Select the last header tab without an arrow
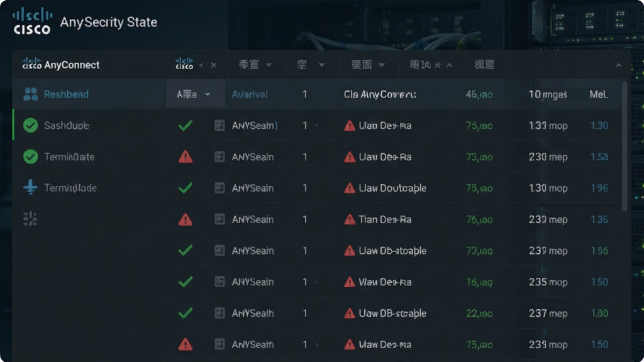The height and width of the screenshot is (362, 644). point(484,65)
